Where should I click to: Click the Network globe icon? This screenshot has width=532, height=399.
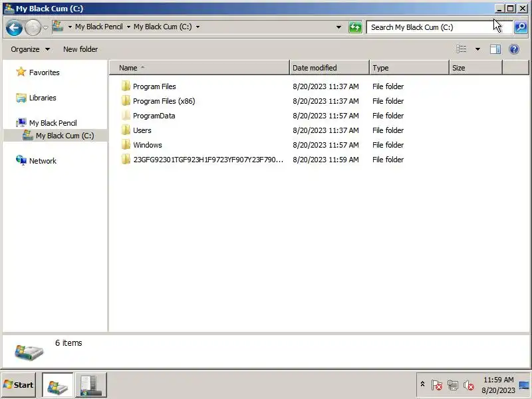21,160
